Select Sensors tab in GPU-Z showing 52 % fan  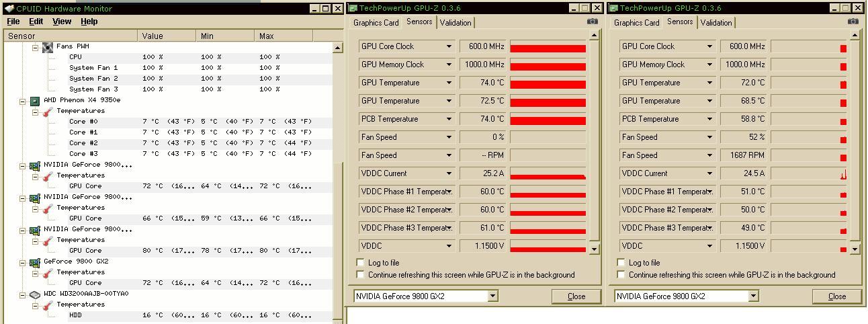click(680, 22)
